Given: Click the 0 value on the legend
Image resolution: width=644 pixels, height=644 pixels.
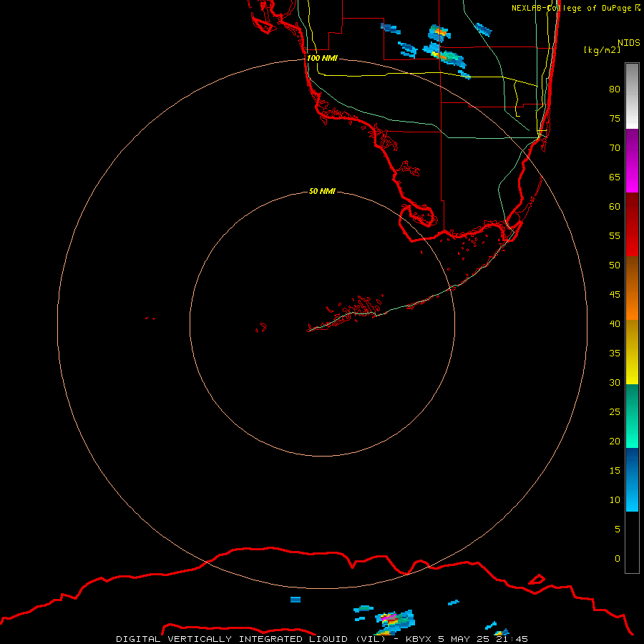Looking at the screenshot, I should coord(618,559).
